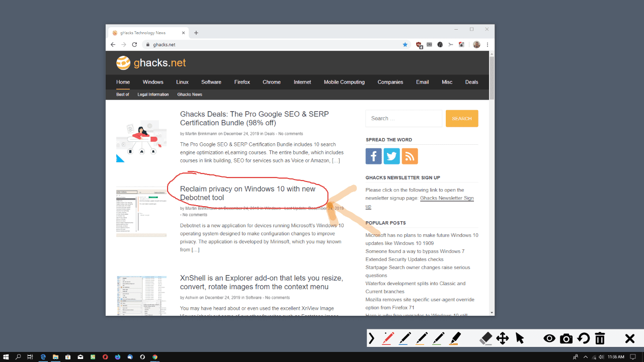The image size is (644, 362).
Task: Open the Firefox navigation menu item
Action: click(242, 82)
